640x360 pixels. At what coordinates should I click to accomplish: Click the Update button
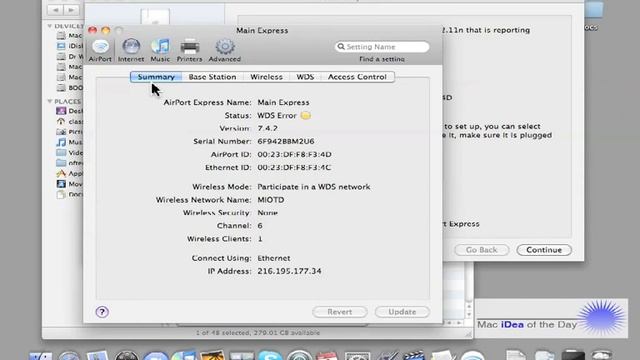[402, 312]
